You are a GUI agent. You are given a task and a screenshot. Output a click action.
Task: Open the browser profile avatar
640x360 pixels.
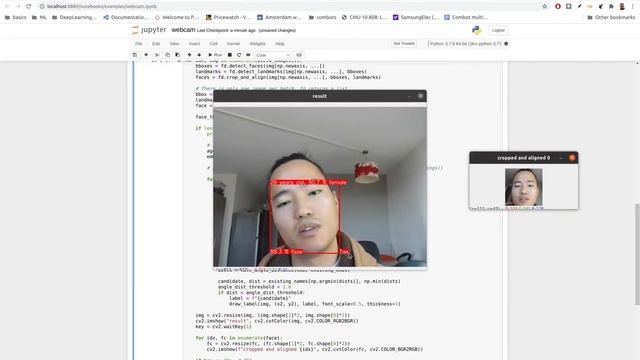622,6
